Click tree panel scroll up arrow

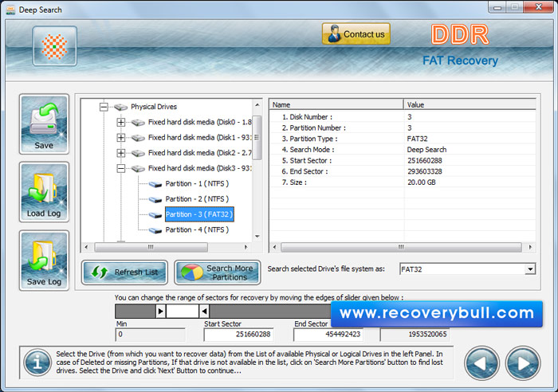(257, 105)
